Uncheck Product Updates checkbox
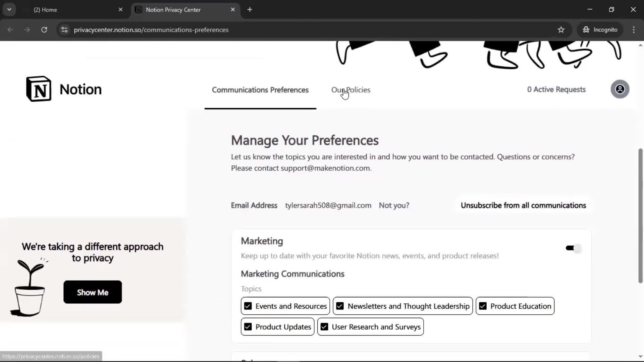 tap(248, 327)
